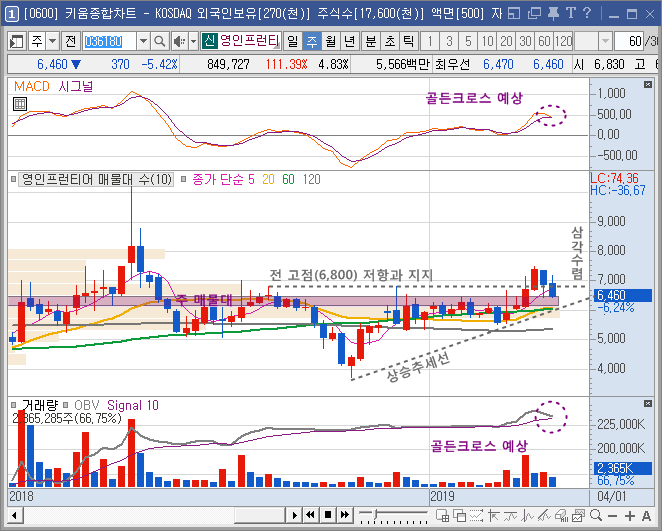Click the speaker sound icon
The image size is (662, 531).
point(179,41)
